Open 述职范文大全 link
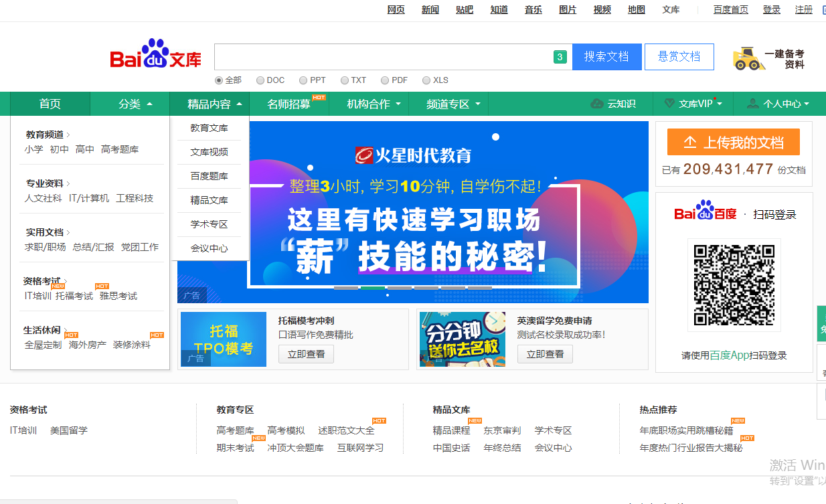The image size is (826, 504). tap(346, 430)
